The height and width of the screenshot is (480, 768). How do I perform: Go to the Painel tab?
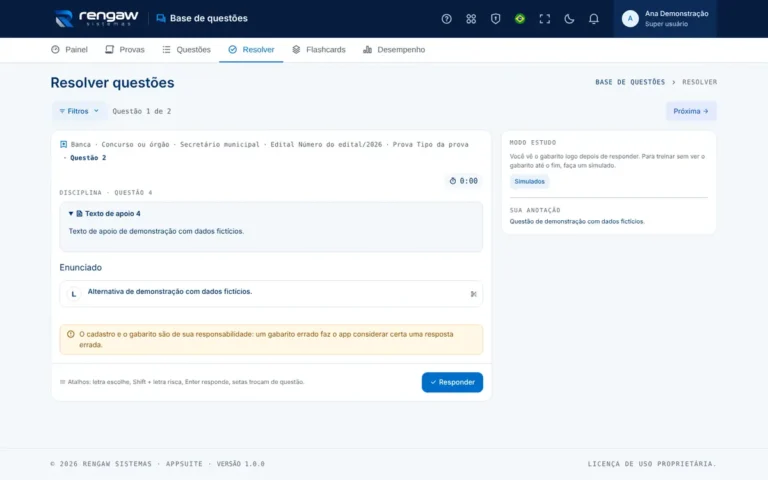69,49
